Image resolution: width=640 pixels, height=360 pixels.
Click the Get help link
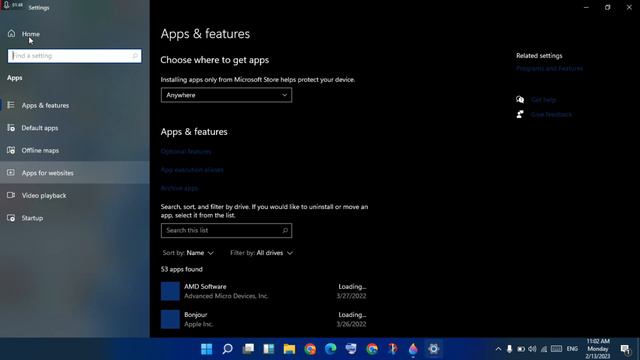pos(543,100)
